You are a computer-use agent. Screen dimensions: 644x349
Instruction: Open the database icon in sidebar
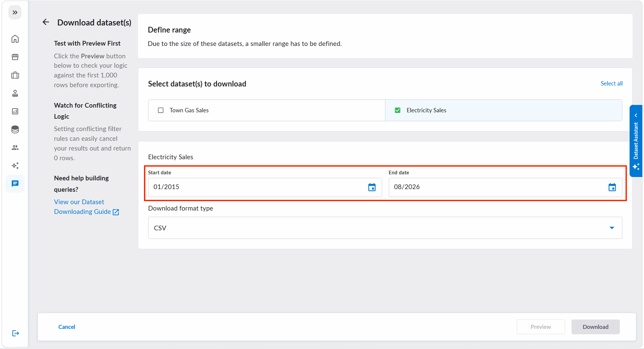point(15,129)
